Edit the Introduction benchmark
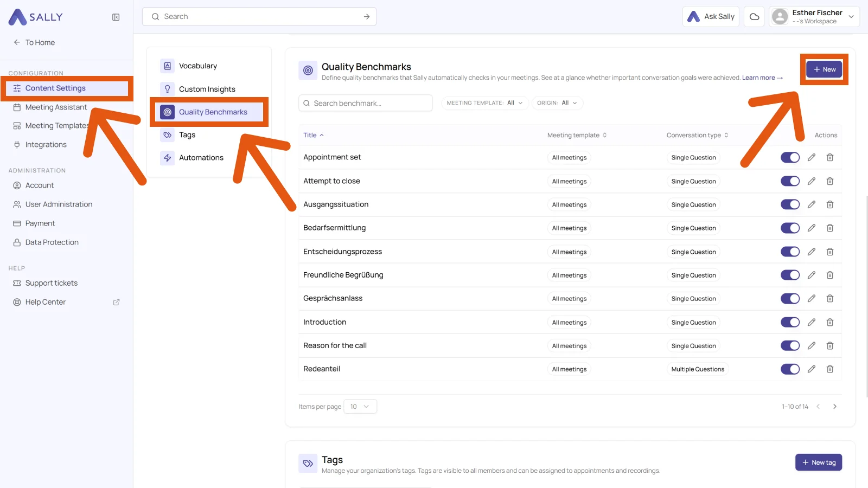Viewport: 868px width, 488px height. 812,322
